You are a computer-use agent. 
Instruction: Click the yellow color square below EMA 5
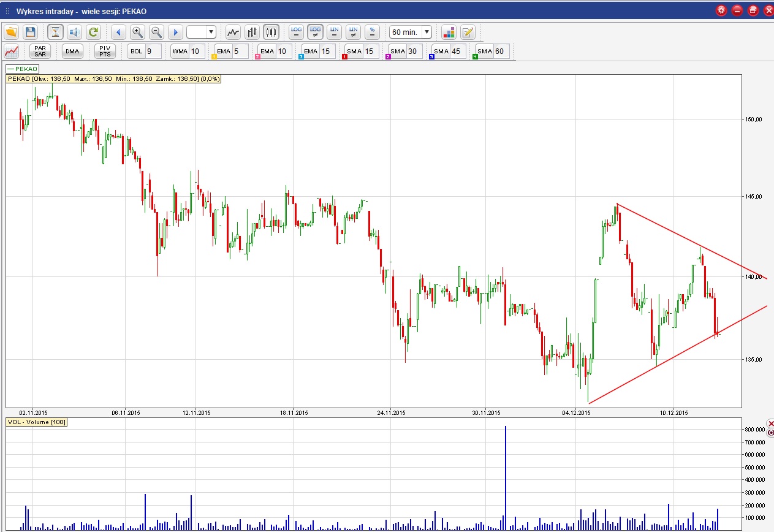click(x=214, y=57)
